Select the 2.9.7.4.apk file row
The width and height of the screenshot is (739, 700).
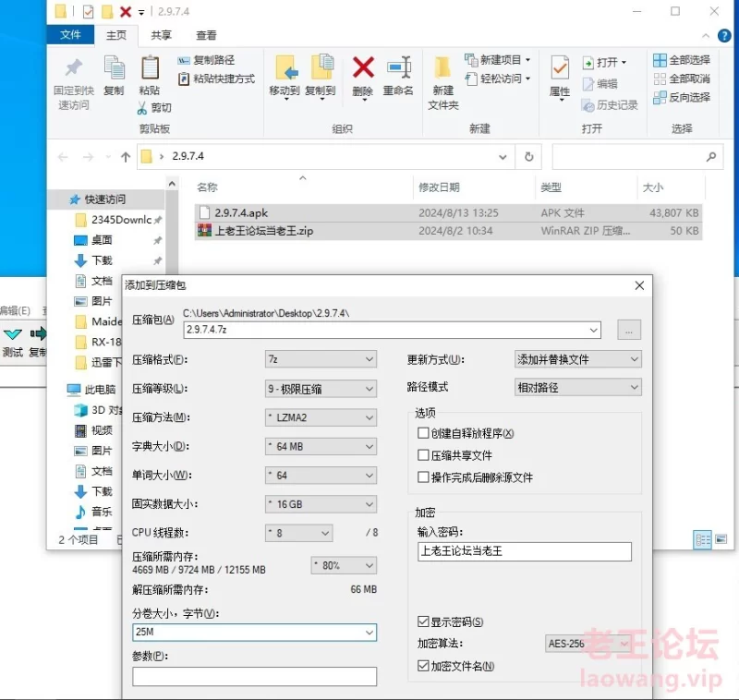[448, 213]
